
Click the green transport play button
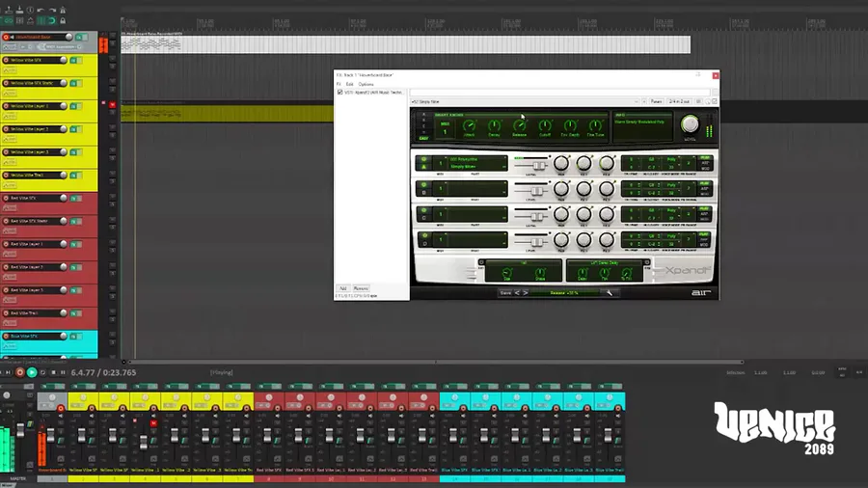pyautogui.click(x=32, y=372)
